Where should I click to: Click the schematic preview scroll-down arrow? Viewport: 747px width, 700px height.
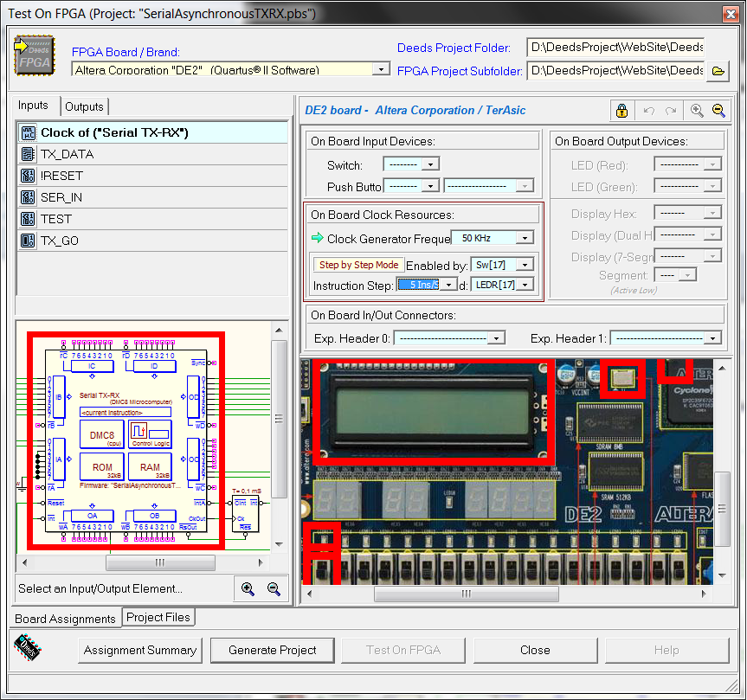pos(280,544)
